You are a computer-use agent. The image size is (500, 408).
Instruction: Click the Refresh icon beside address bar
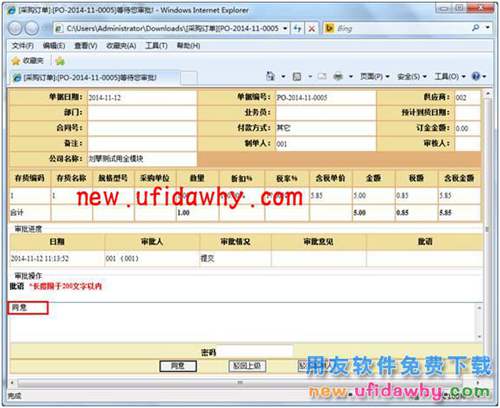click(297, 28)
